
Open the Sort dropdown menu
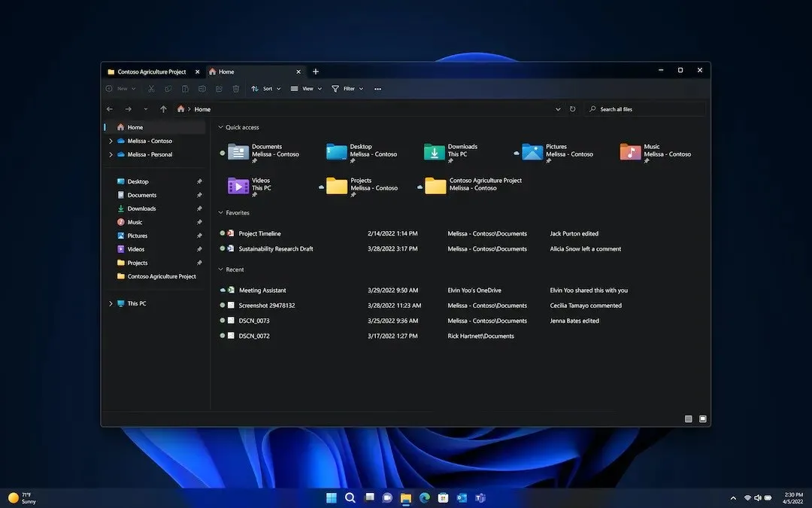click(265, 88)
